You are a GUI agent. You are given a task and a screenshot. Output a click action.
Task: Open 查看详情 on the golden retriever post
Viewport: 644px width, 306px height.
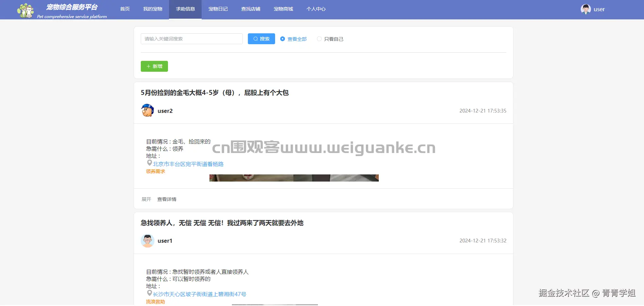click(x=167, y=199)
